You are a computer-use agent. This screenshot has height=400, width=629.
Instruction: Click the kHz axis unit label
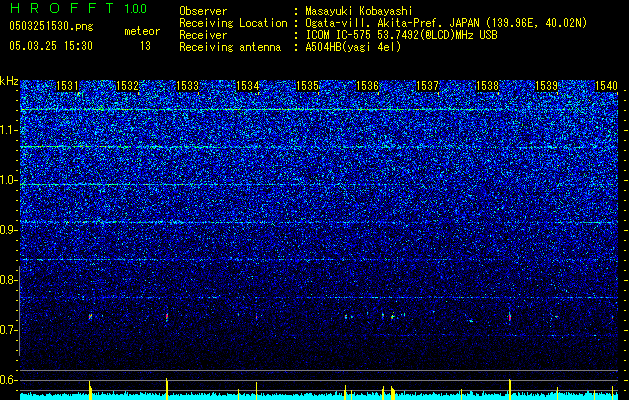tap(9, 81)
